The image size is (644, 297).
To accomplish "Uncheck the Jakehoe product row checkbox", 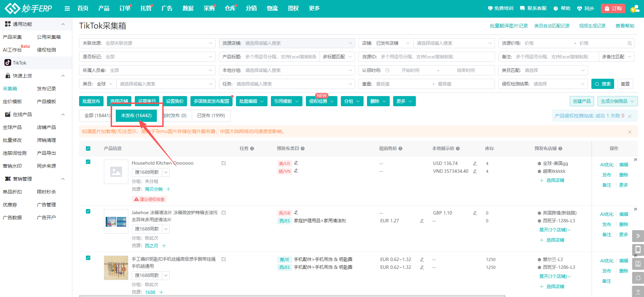I will pos(88,211).
